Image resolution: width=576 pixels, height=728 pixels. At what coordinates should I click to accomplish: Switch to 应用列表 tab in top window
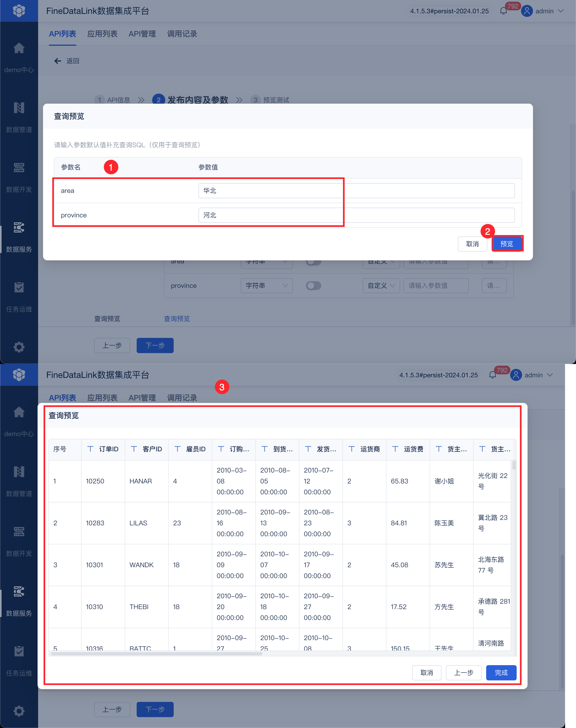click(x=102, y=34)
